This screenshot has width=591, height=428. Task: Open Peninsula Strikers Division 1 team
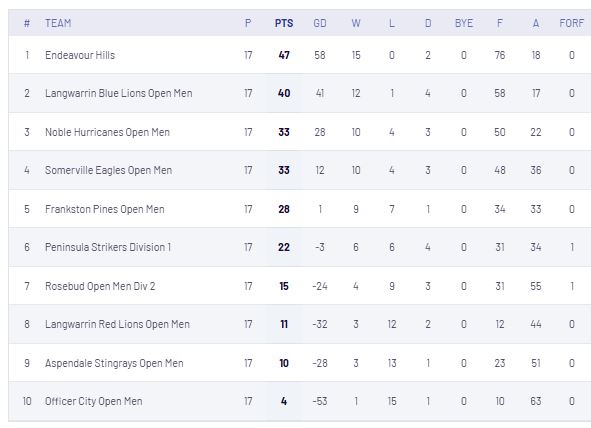(x=108, y=247)
